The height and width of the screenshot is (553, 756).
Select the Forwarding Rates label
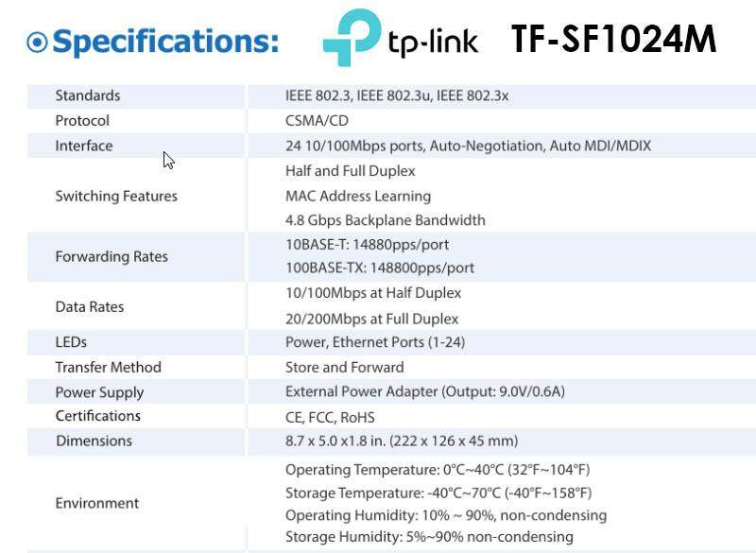pyautogui.click(x=112, y=256)
